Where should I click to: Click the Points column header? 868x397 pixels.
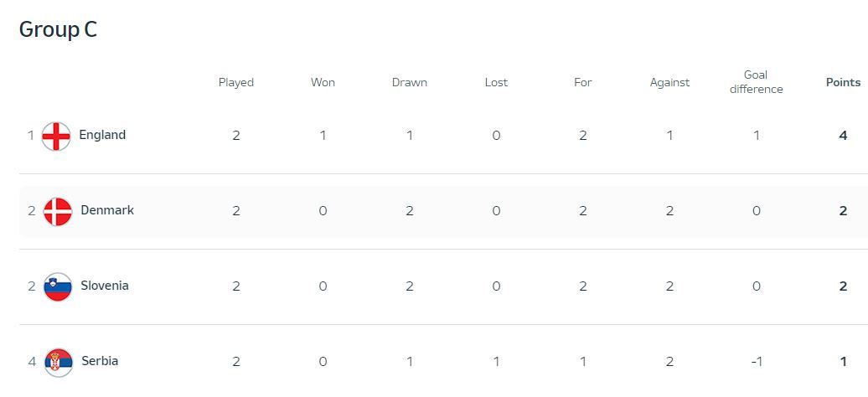click(x=843, y=82)
